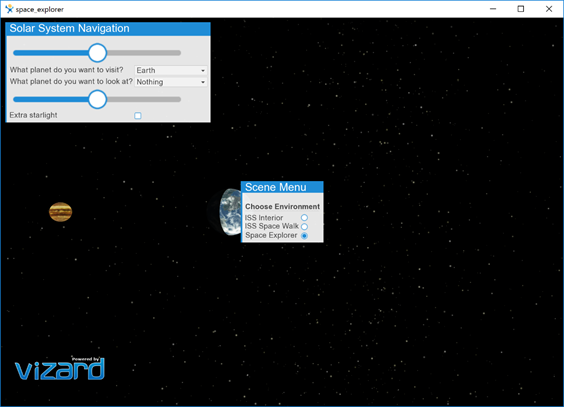The height and width of the screenshot is (407, 564).
Task: Click the Vizard logo watermark
Action: click(x=60, y=368)
